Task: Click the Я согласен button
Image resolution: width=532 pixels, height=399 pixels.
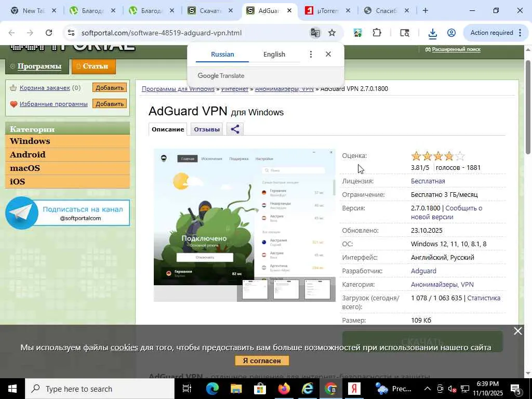Action: [262, 361]
